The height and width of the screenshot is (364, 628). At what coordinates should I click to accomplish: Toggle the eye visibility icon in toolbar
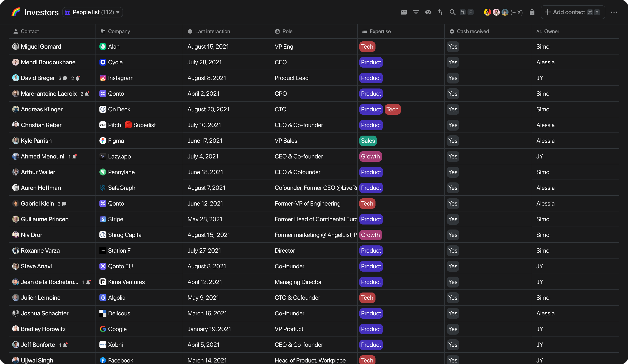click(x=428, y=12)
